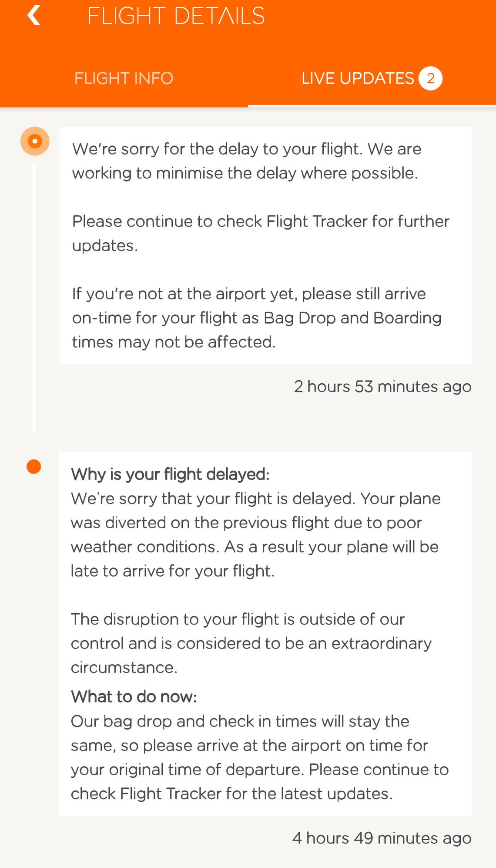Tap the solid orange timeline dot

pos(34,466)
